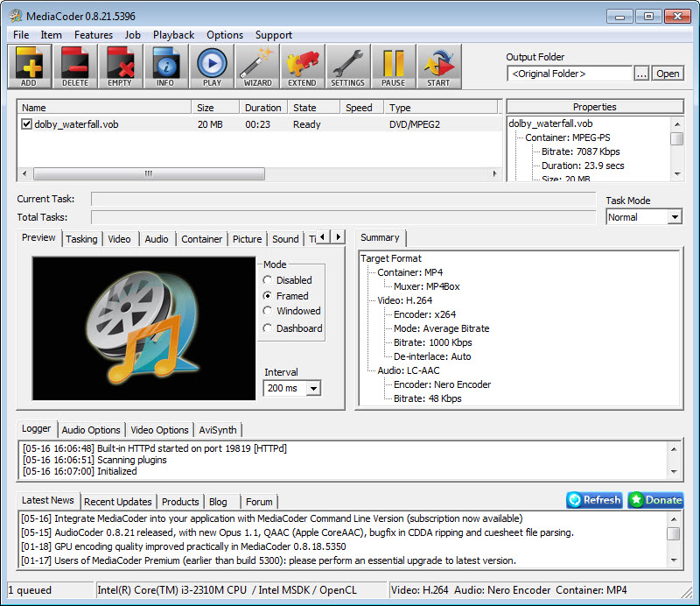700x606 pixels.
Task: Uncheck the dolby_waterfall.vob checkbox
Action: pyautogui.click(x=26, y=124)
